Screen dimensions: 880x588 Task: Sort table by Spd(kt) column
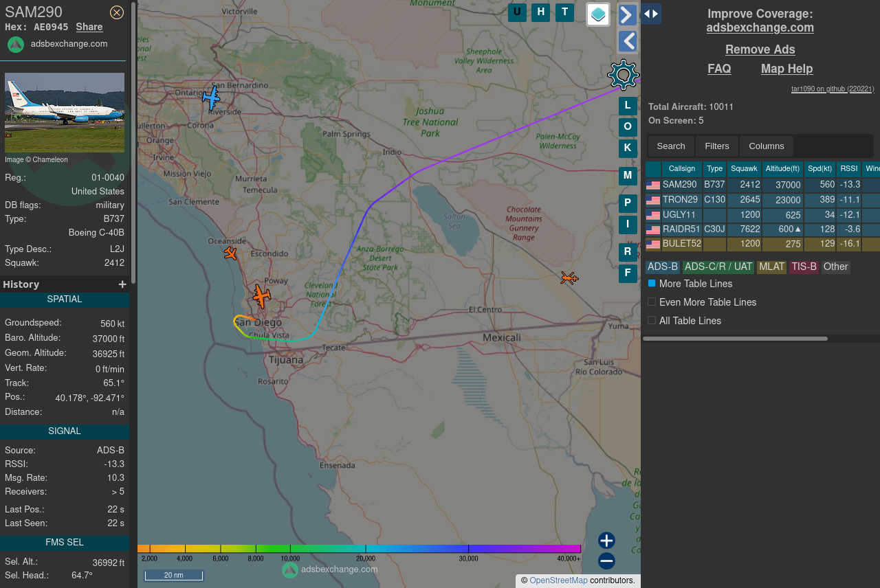pos(819,169)
